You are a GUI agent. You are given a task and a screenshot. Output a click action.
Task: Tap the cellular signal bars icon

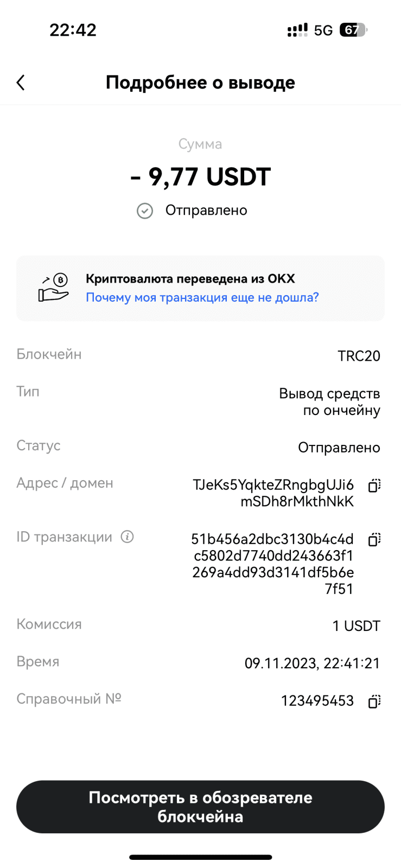click(x=297, y=30)
